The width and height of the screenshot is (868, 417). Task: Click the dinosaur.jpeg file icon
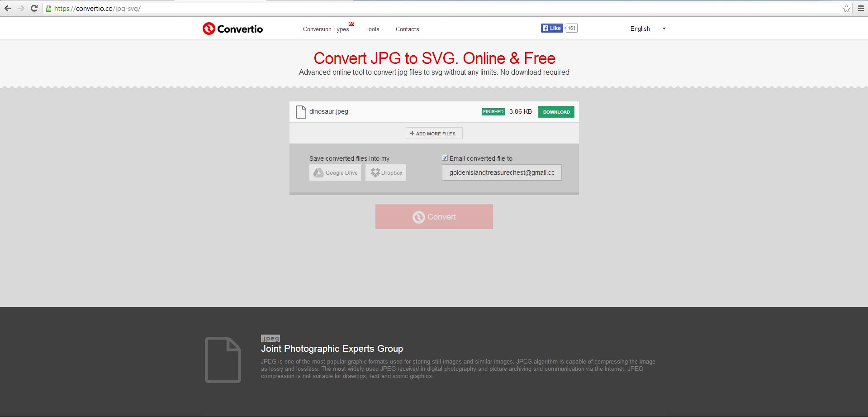(x=301, y=112)
